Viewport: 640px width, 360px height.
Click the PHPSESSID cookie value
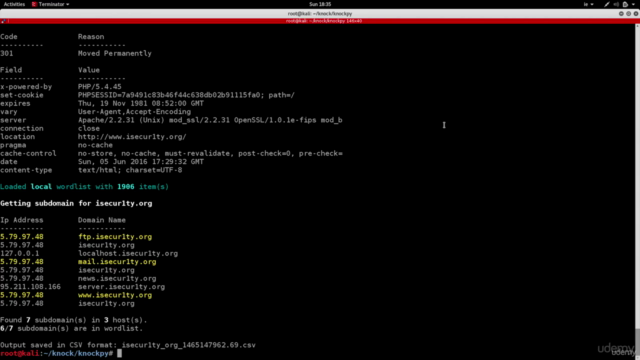186,95
